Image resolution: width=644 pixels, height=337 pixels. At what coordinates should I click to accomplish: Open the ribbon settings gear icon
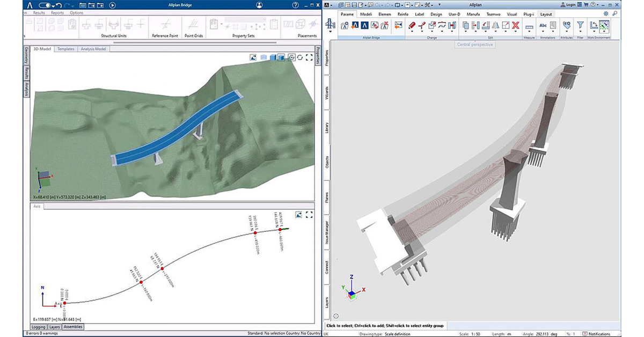tap(606, 14)
